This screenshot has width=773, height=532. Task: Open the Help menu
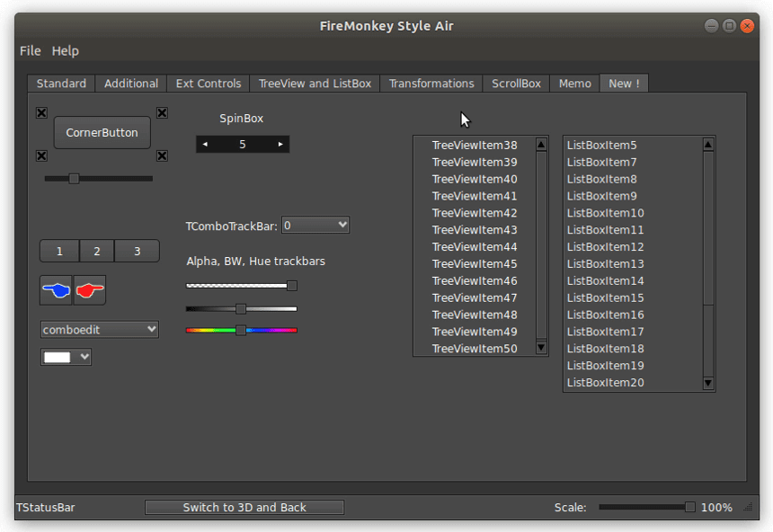[x=65, y=51]
